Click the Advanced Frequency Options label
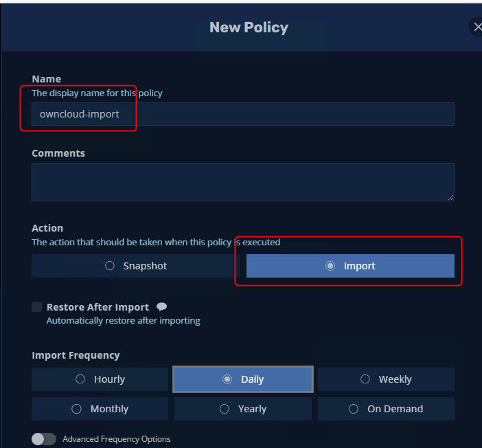Viewport: 482px width, 448px height. point(116,438)
